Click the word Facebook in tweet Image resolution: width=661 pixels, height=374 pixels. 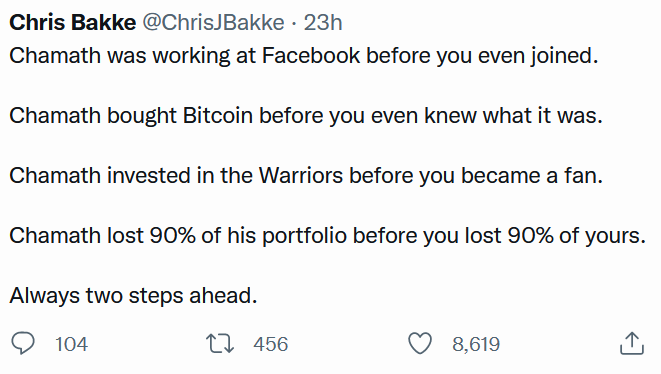click(311, 56)
